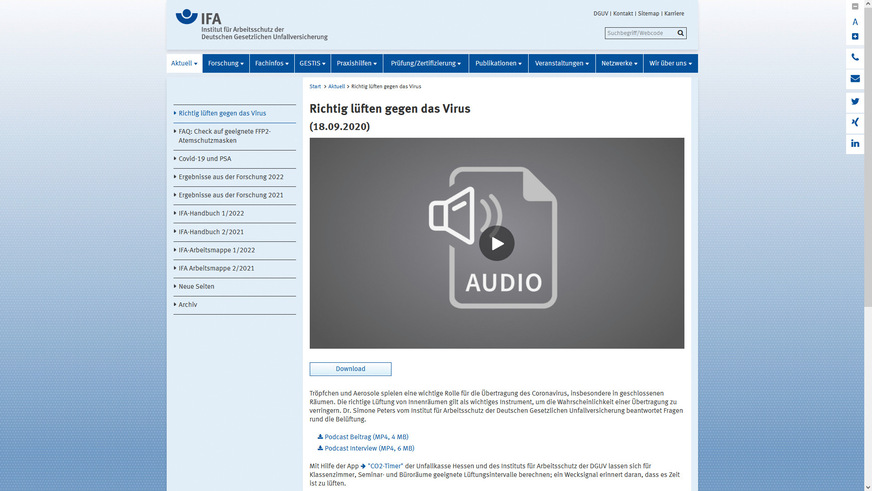Share on LinkedIn via sidebar icon
Screen dimensions: 872x491
point(855,144)
